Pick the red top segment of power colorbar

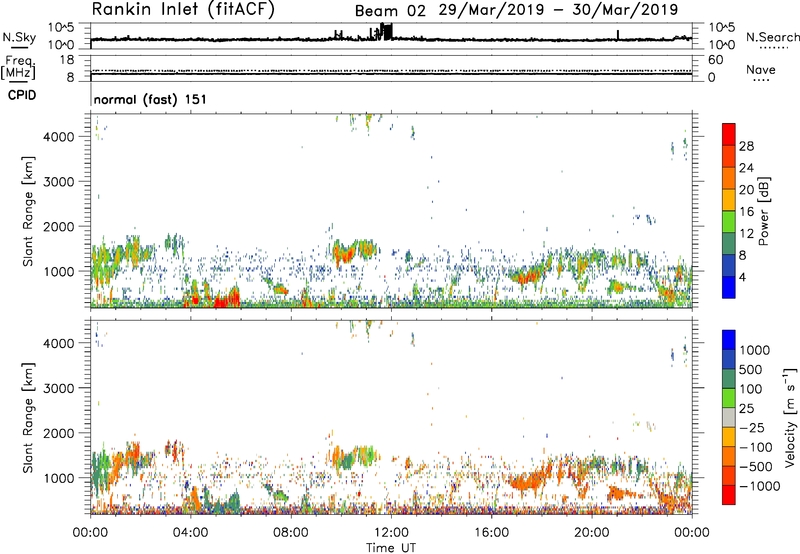(729, 135)
